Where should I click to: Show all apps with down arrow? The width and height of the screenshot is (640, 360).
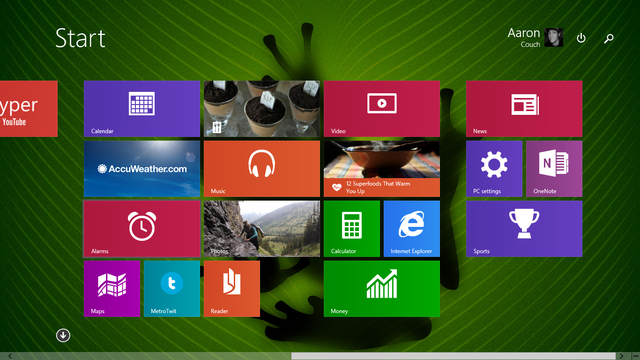tap(63, 335)
